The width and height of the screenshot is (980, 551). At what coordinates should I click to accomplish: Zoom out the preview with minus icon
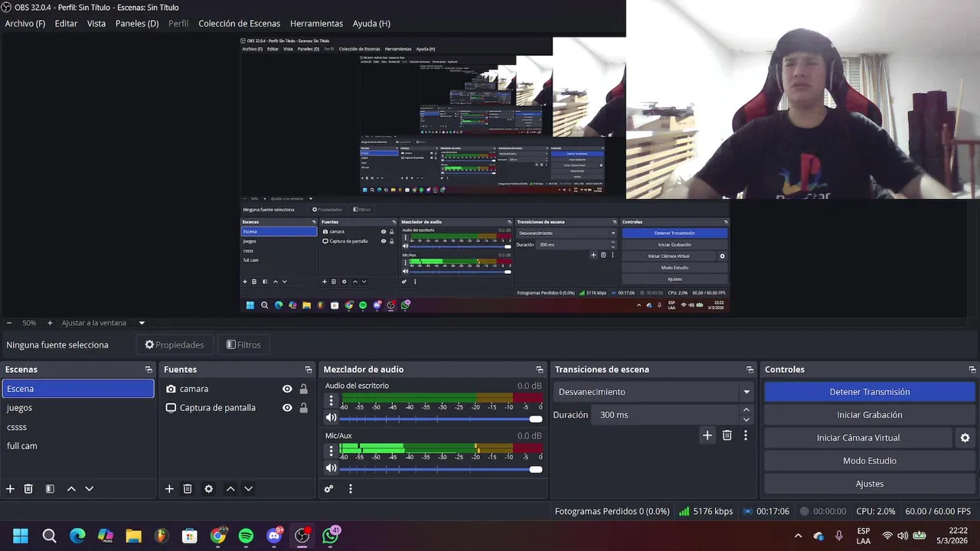click(x=9, y=323)
